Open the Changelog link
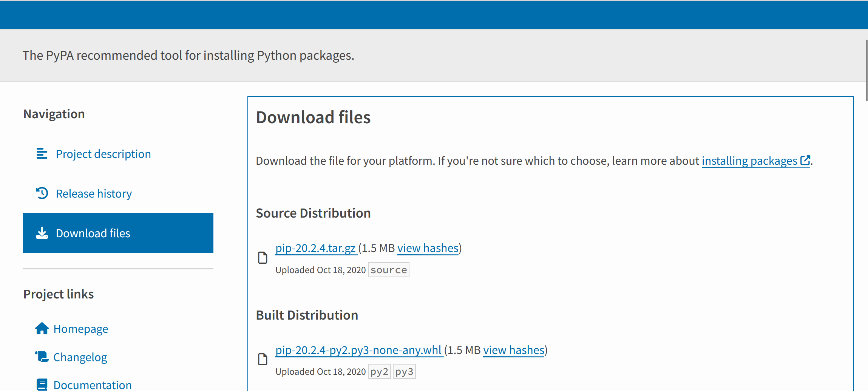This screenshot has height=391, width=868. (80, 357)
